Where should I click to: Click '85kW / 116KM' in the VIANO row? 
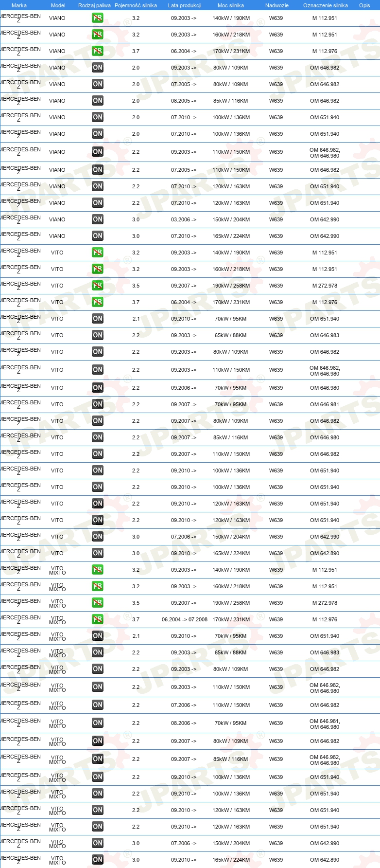coord(231,101)
